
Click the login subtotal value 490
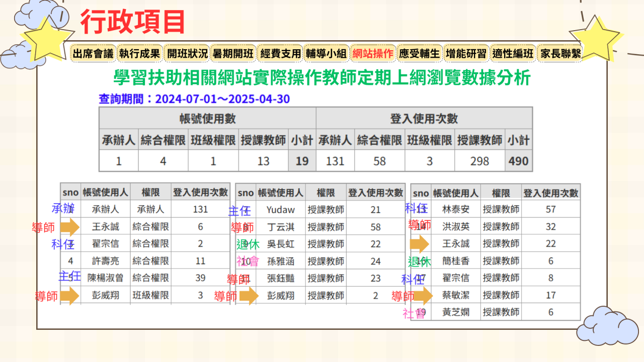pos(518,161)
